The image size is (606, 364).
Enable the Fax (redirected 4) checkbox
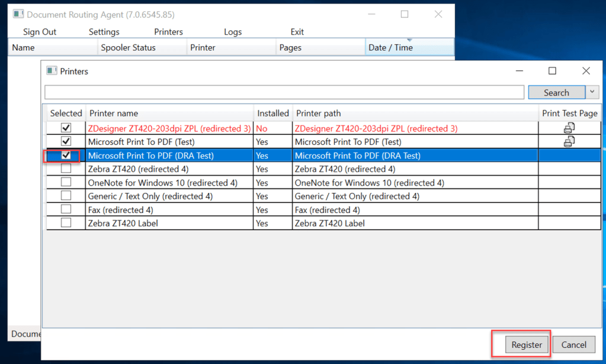tap(66, 210)
